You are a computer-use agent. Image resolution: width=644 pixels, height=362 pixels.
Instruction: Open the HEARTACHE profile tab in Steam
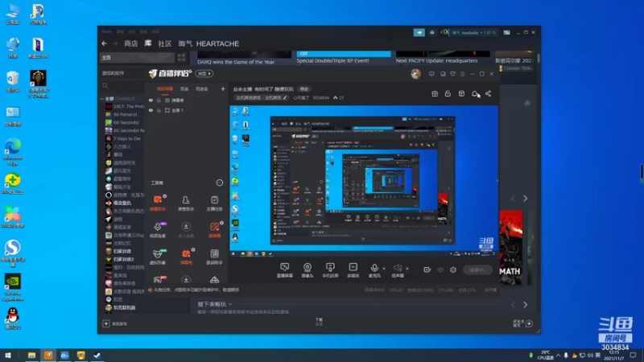(x=208, y=43)
